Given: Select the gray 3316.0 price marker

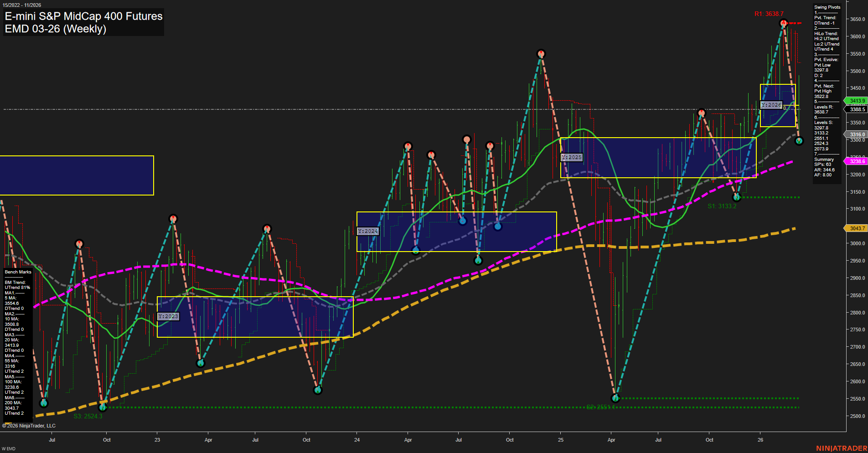Looking at the screenshot, I should [855, 134].
